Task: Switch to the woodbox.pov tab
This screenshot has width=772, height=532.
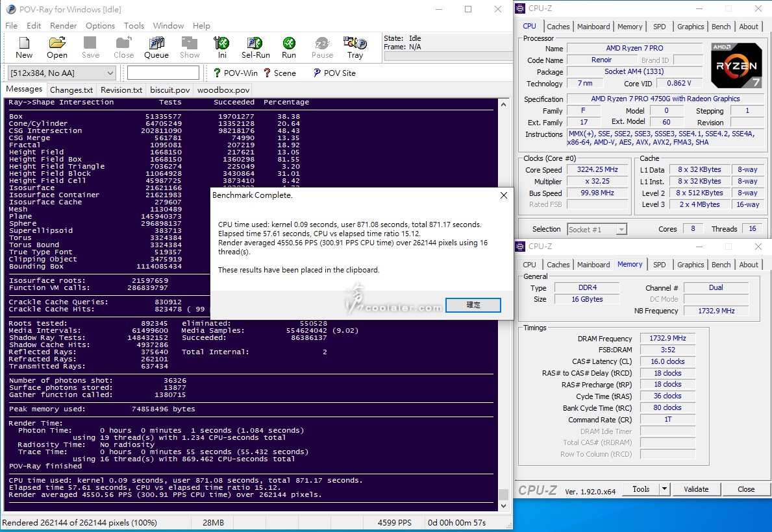Action: (223, 90)
